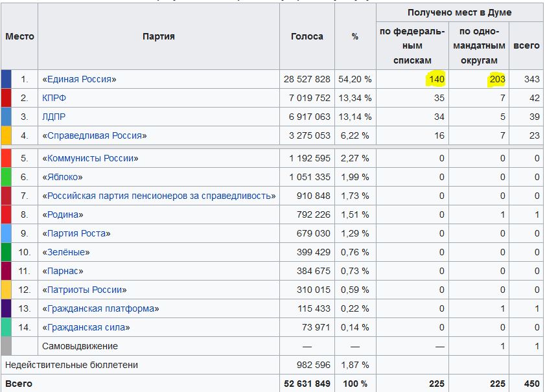Select the percentage 54,20 %
545x392 pixels.
click(x=355, y=79)
